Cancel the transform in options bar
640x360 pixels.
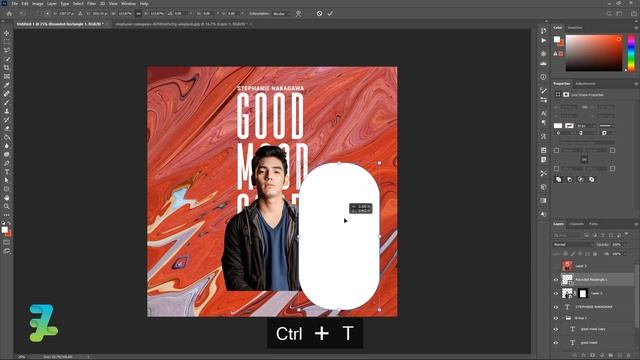(x=319, y=13)
